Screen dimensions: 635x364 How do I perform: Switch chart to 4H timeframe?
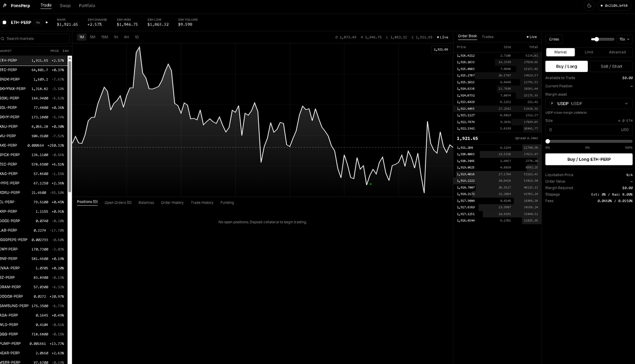tap(126, 37)
